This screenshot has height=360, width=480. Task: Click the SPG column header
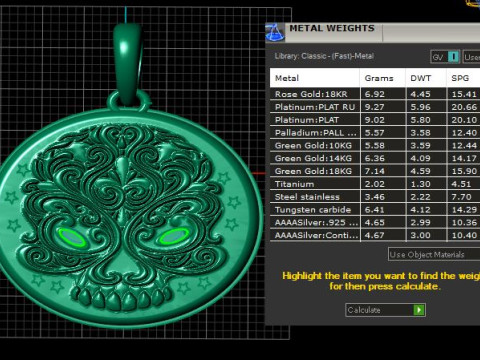(463, 78)
